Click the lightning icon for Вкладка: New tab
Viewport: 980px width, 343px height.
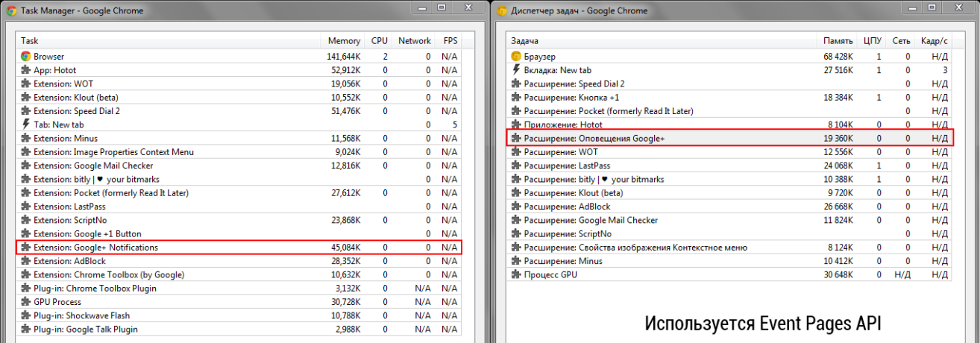516,70
